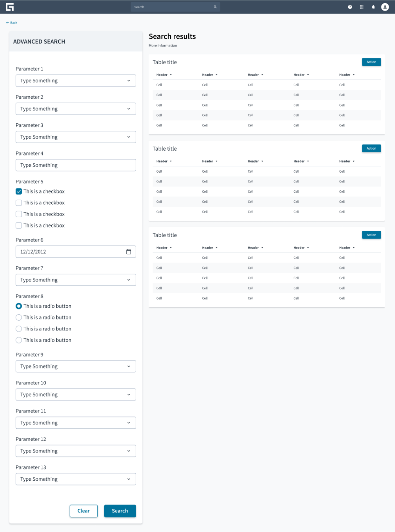The width and height of the screenshot is (395, 532).
Task: Select the second Parameter 8 radio button
Action: [x=19, y=317]
